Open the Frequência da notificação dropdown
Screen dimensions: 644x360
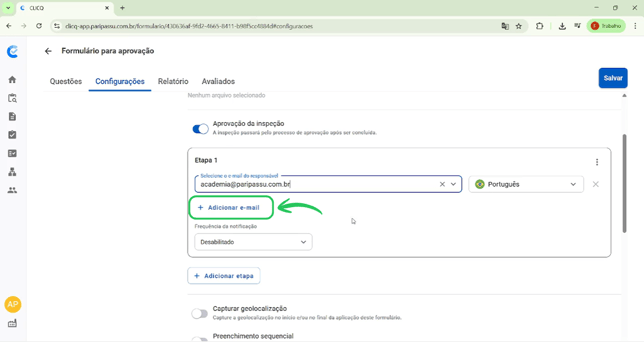[253, 242]
